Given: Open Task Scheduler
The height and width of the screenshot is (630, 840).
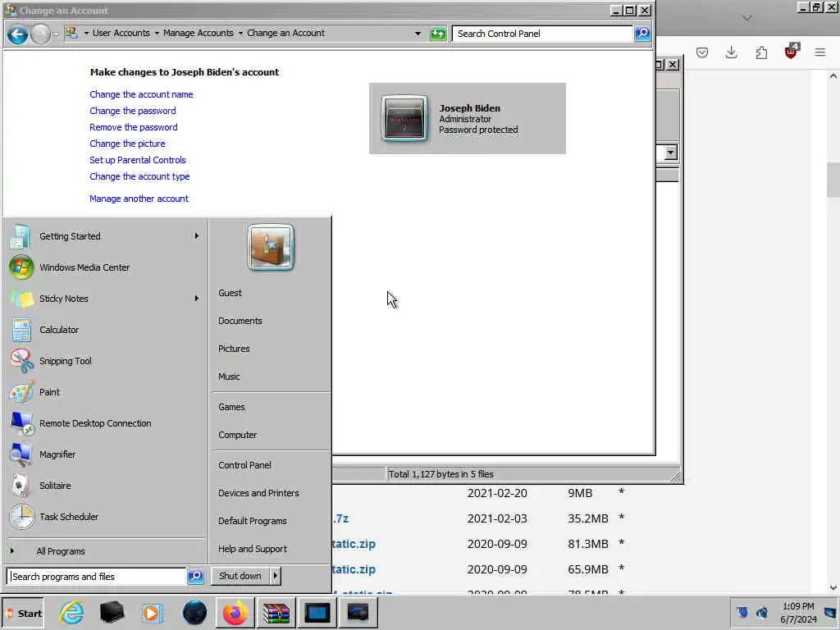Looking at the screenshot, I should click(x=104, y=517).
